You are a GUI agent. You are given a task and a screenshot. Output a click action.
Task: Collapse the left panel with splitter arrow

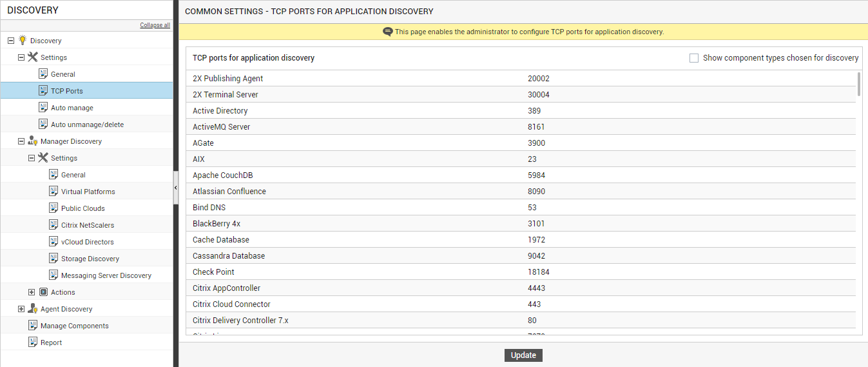176,188
